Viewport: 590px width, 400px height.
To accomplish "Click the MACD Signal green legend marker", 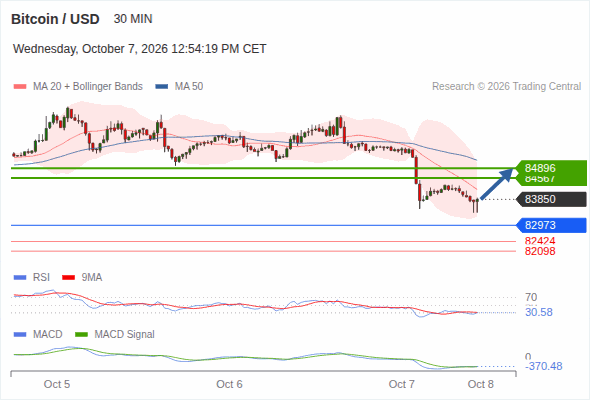I will [x=82, y=335].
